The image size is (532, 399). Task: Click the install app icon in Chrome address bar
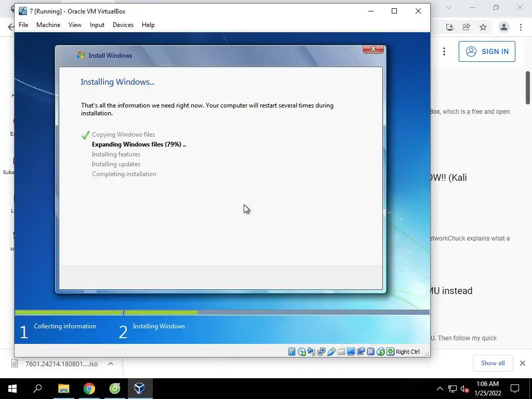tap(449, 27)
